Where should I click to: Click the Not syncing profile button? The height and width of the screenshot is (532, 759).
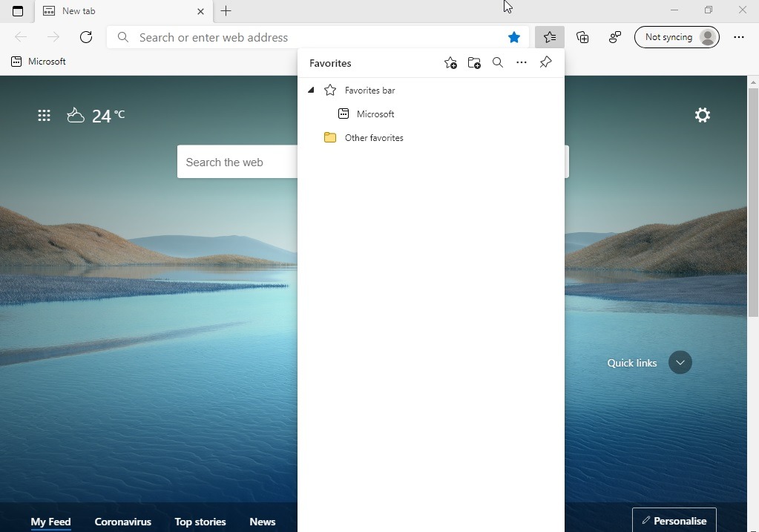click(x=677, y=37)
